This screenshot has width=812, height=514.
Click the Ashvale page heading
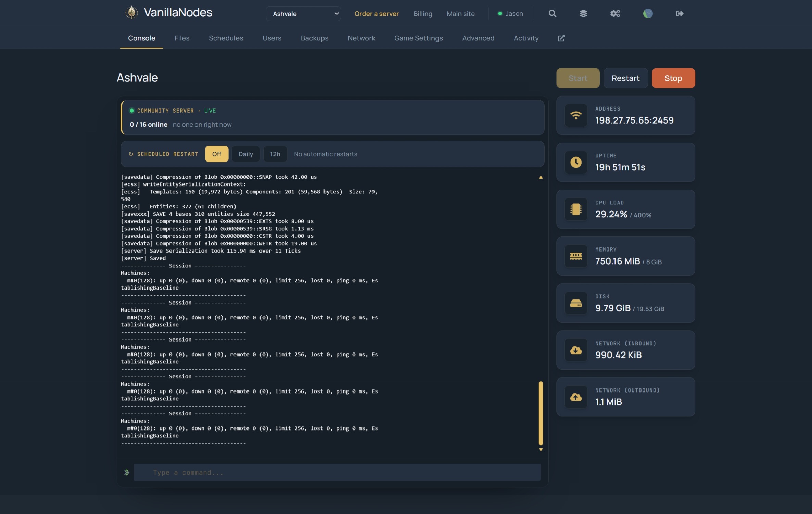pyautogui.click(x=137, y=78)
